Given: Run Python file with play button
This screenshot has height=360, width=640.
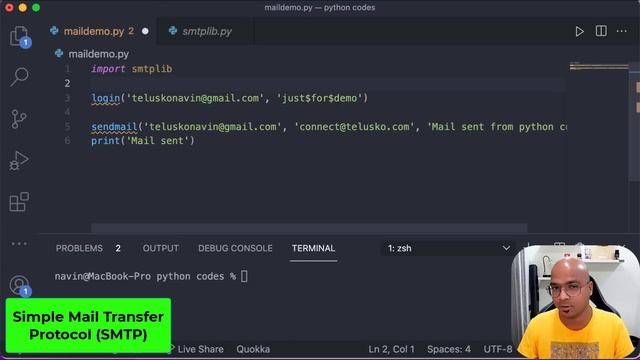Looking at the screenshot, I should [x=579, y=31].
